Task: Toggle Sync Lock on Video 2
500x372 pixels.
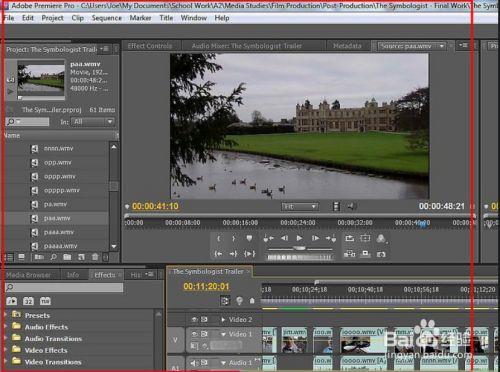Action: (x=204, y=319)
